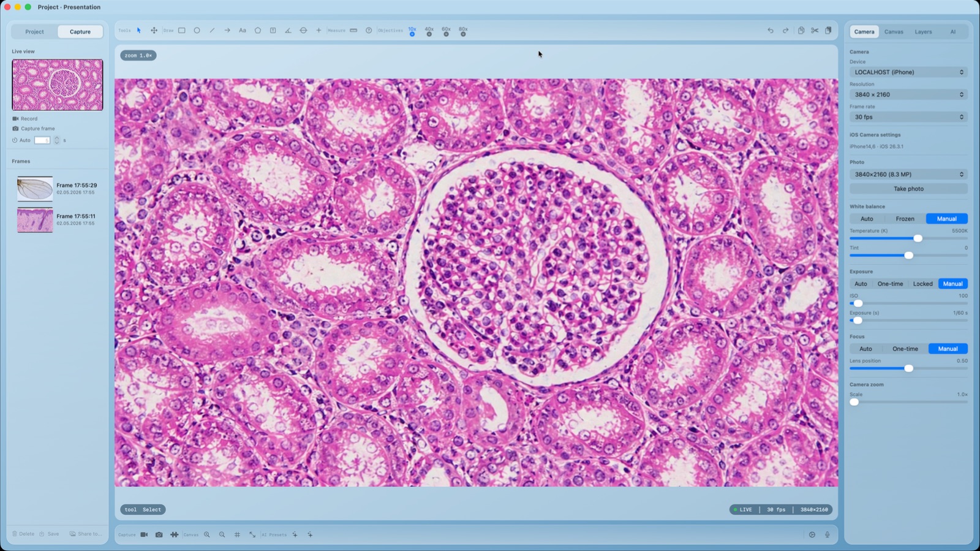Viewport: 980px width, 551px height.
Task: Click the undo arrow icon
Action: pos(771,30)
